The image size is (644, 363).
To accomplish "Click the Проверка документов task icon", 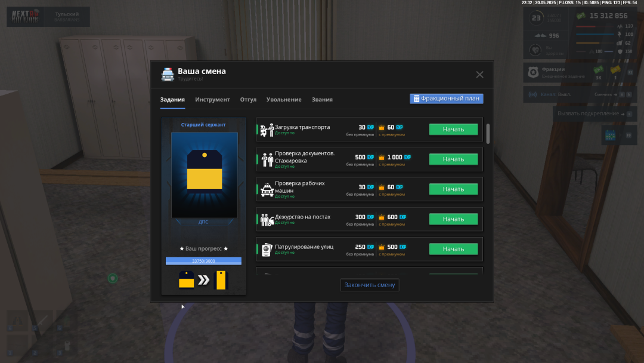I will [267, 160].
